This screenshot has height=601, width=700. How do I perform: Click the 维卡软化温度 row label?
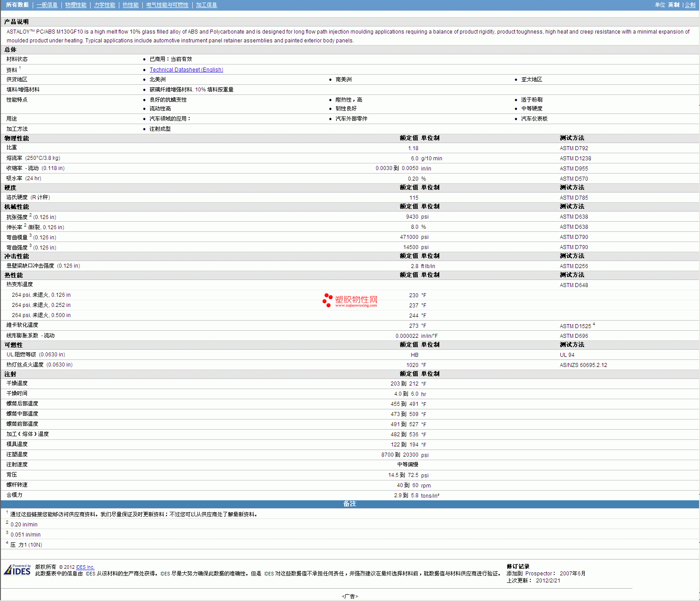(x=22, y=325)
